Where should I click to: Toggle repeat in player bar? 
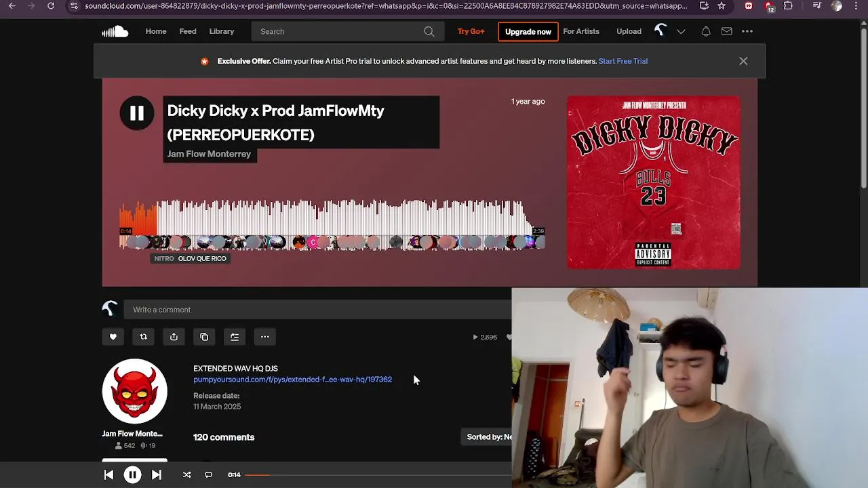pos(208,475)
